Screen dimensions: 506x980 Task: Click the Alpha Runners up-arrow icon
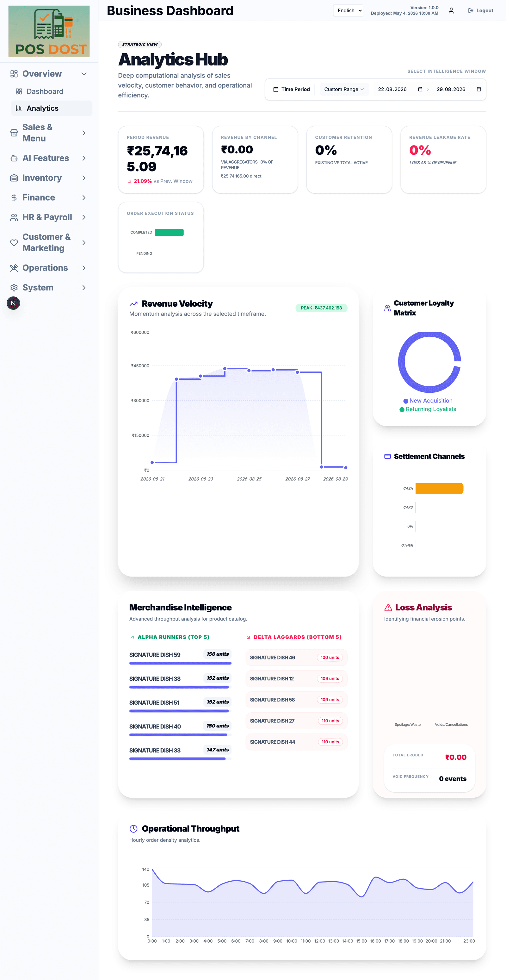pyautogui.click(x=132, y=637)
